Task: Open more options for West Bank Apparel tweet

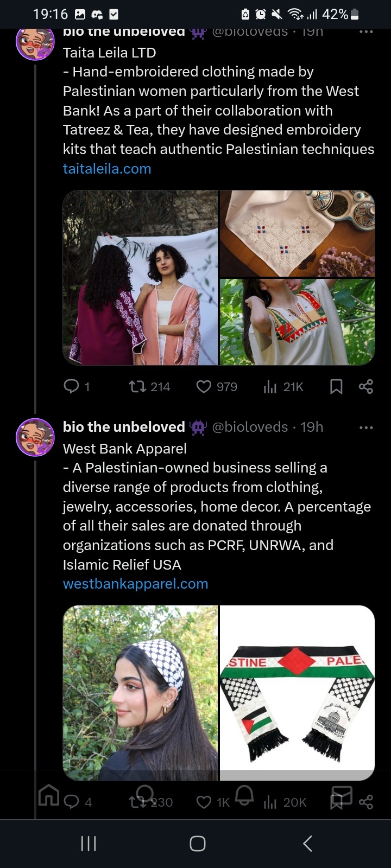Action: click(366, 427)
